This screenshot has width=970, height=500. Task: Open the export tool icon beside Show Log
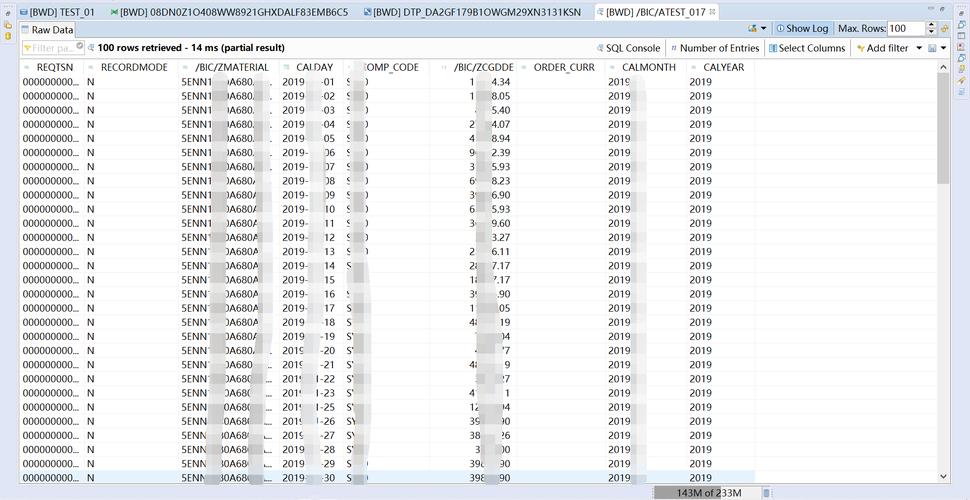(x=752, y=28)
